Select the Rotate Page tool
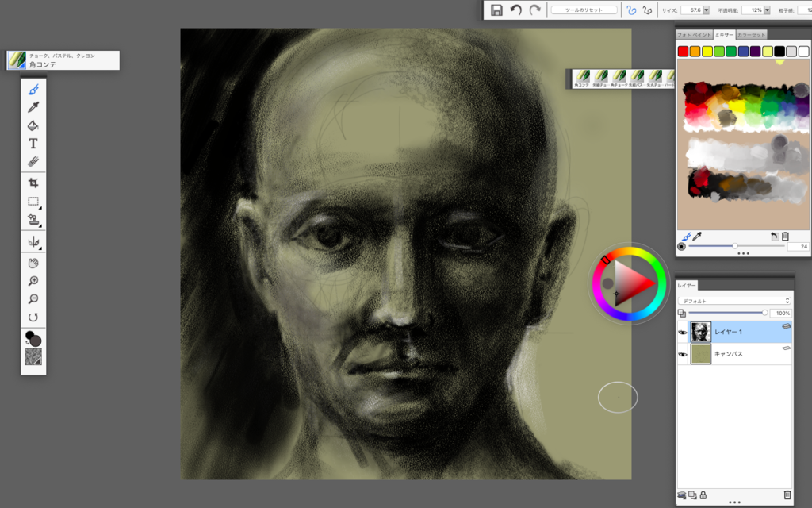Image resolution: width=812 pixels, height=508 pixels. 33,317
